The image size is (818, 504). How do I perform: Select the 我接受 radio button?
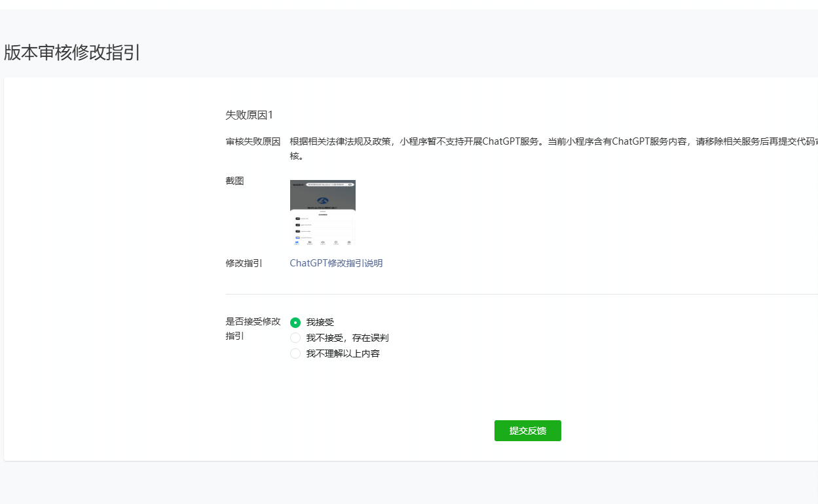(295, 322)
